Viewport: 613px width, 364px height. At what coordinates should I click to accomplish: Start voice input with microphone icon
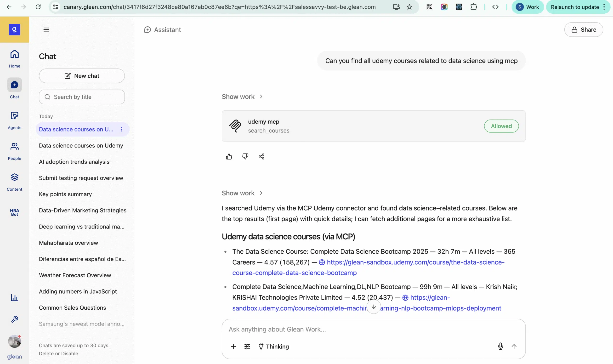[x=500, y=346]
